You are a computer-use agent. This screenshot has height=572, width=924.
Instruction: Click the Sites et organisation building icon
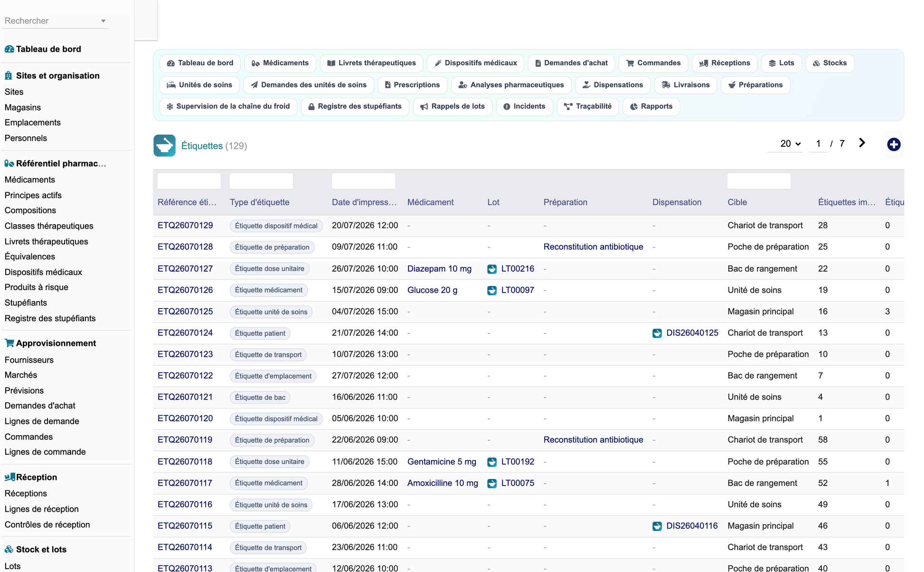[9, 76]
